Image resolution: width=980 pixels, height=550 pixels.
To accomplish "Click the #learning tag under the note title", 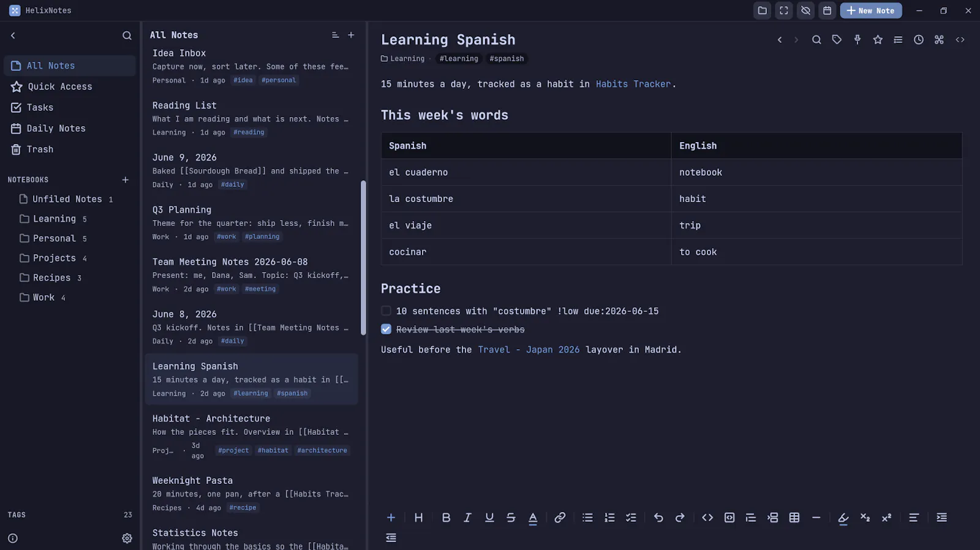I will (x=459, y=59).
